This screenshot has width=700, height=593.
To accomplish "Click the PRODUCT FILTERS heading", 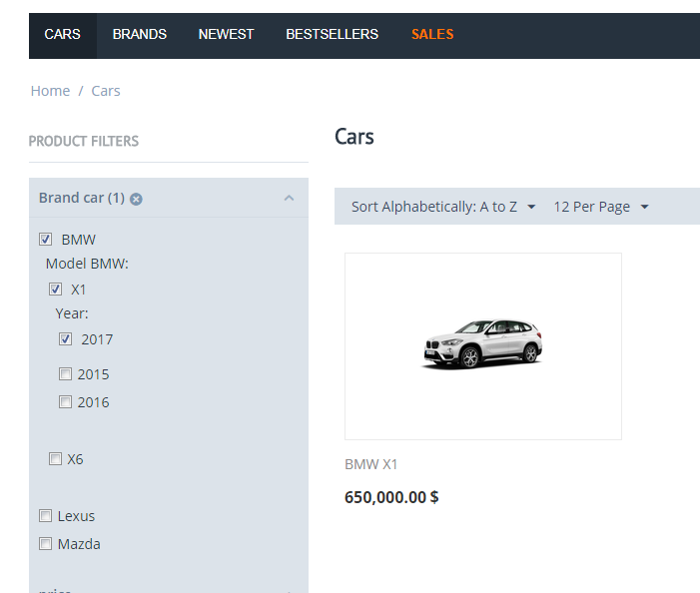I will coord(84,142).
